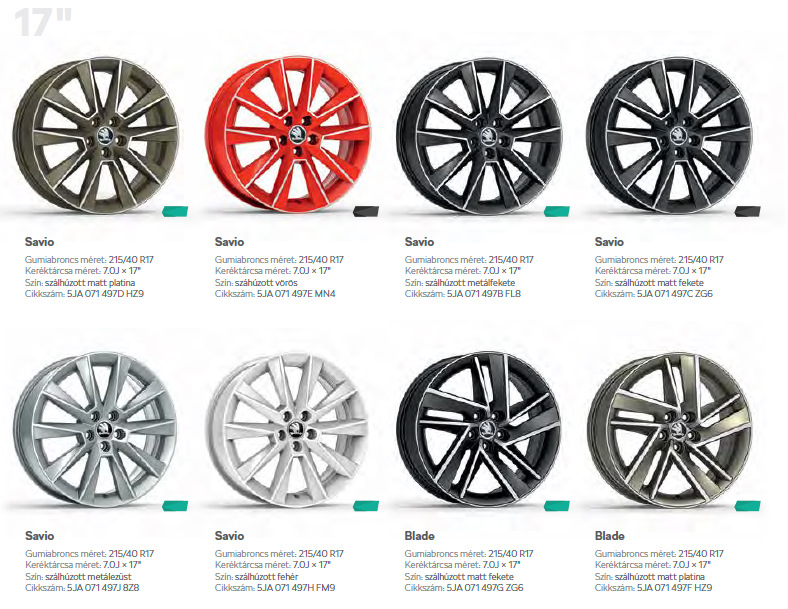This screenshot has width=788, height=609.
Task: Choose the matte black Blade wheel image
Action: (x=478, y=430)
